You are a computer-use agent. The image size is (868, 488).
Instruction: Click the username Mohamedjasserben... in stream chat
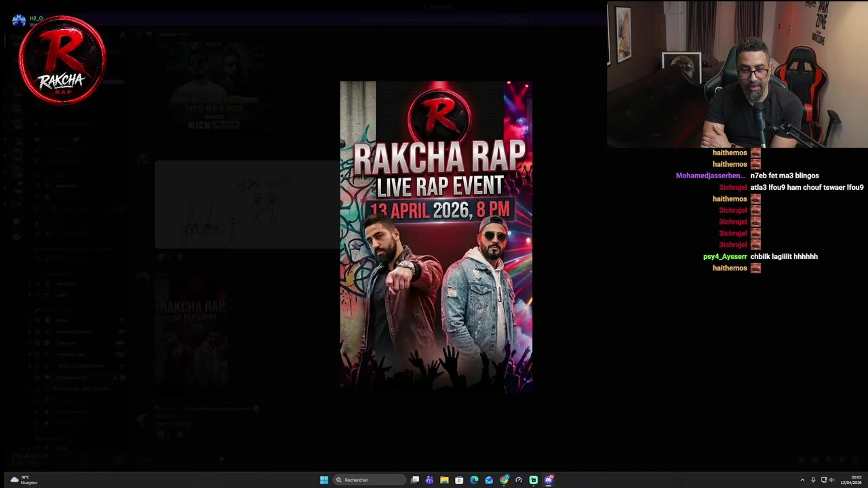point(710,176)
